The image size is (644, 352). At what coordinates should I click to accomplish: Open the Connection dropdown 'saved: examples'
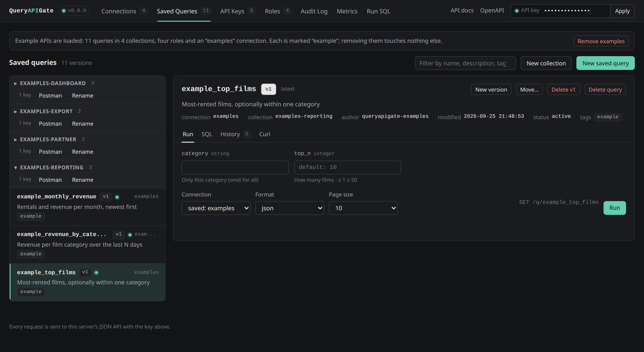pyautogui.click(x=216, y=208)
